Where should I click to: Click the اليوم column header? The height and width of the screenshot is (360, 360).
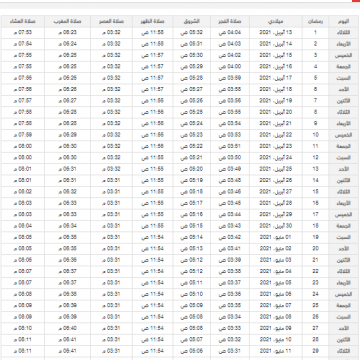343,21
